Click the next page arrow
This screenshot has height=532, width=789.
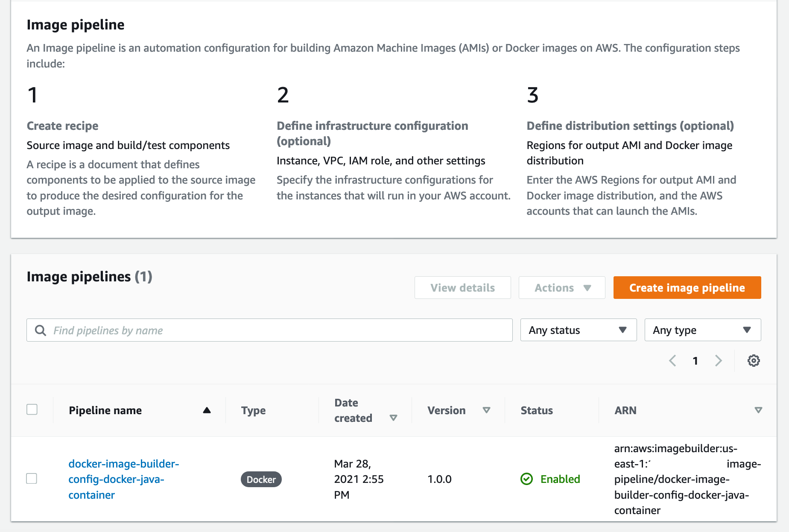719,361
